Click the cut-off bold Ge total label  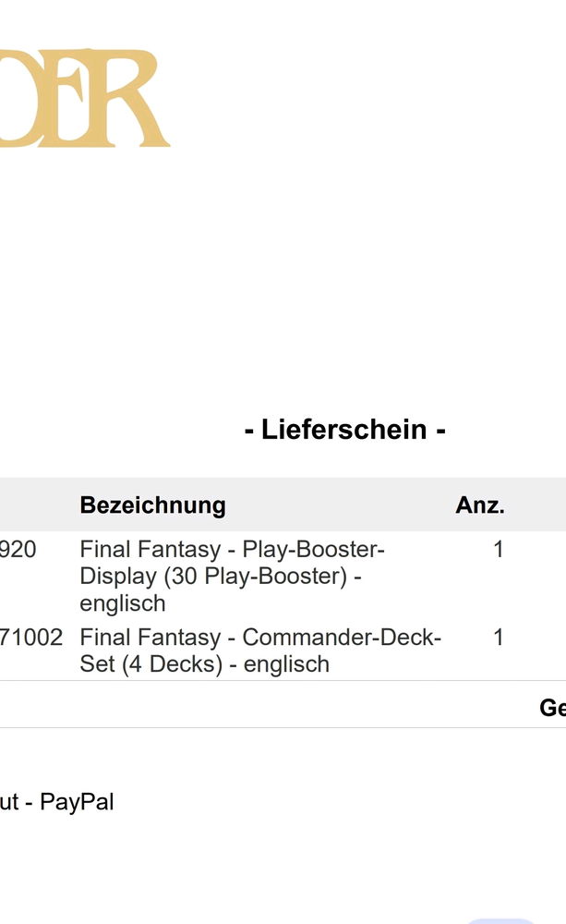click(x=552, y=707)
